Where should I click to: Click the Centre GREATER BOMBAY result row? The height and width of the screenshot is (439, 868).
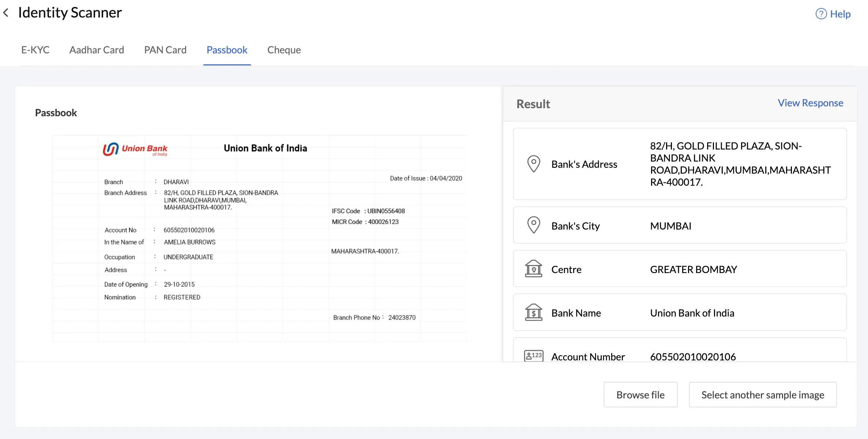tap(680, 269)
